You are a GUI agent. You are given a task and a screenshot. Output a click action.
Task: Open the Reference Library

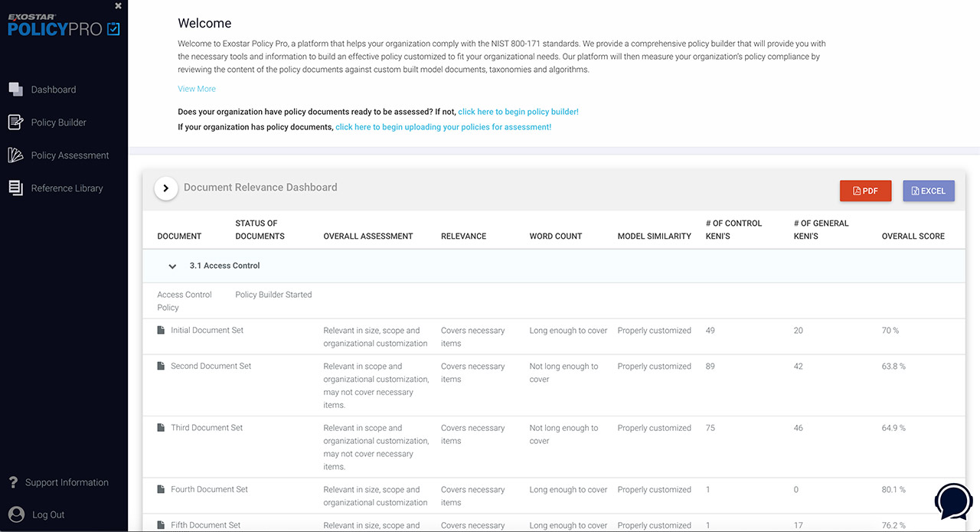pyautogui.click(x=67, y=188)
